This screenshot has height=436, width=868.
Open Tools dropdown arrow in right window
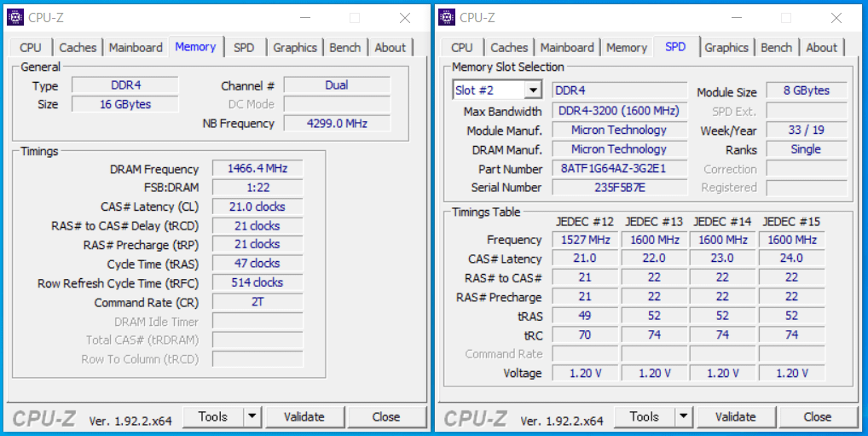(x=684, y=416)
